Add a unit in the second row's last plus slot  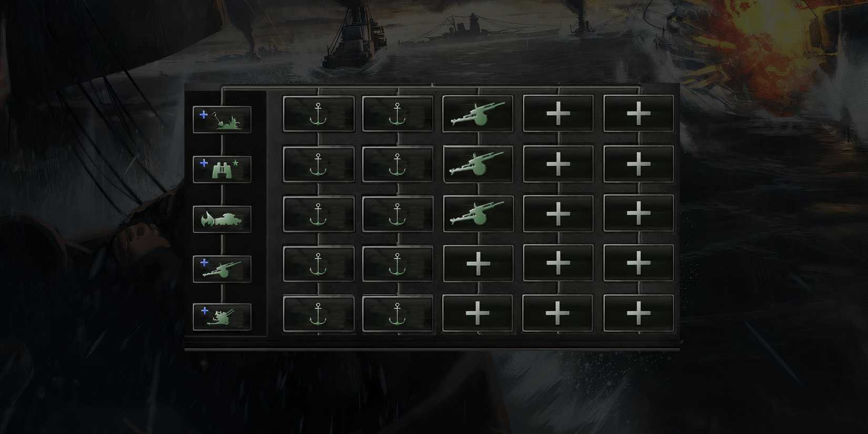638,164
